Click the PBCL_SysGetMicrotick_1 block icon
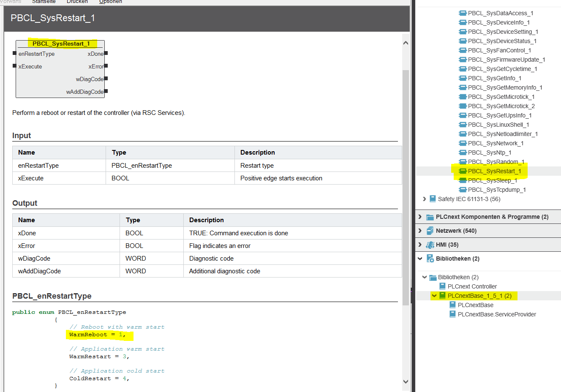561x392 pixels. 463,97
